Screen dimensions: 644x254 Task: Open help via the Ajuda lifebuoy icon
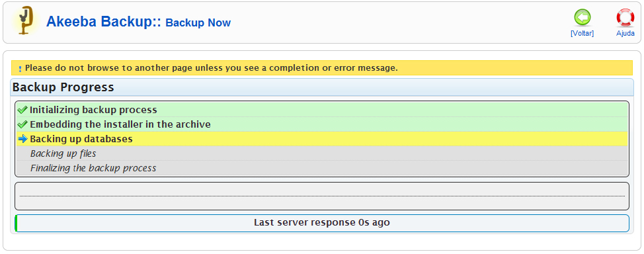coord(625,18)
